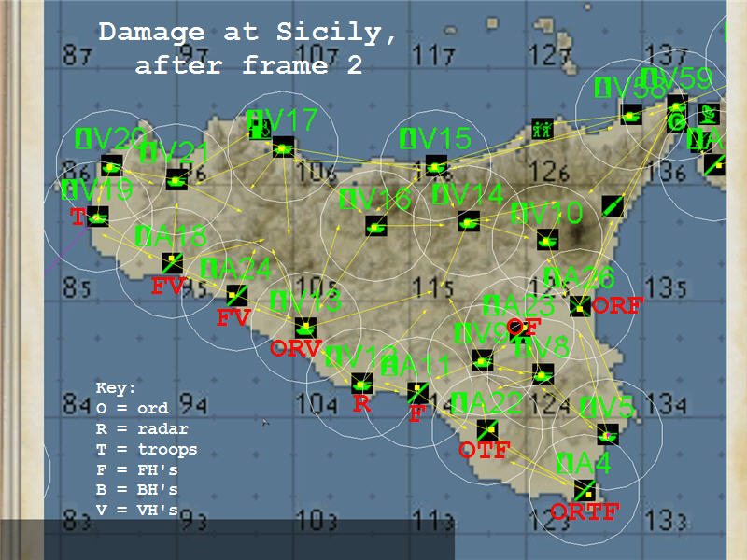Click grid sector number 134
The image size is (747, 560).
coord(666,404)
